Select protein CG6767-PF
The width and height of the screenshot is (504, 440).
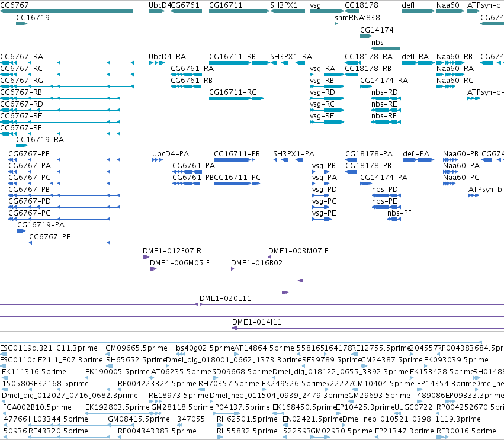tap(65, 160)
